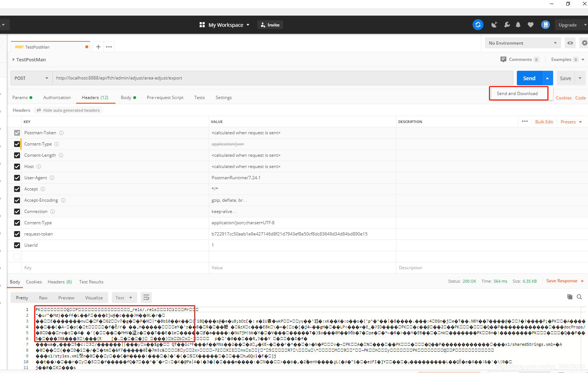Switch response view to Raw
Viewport: 588px width, 373px height.
click(43, 298)
